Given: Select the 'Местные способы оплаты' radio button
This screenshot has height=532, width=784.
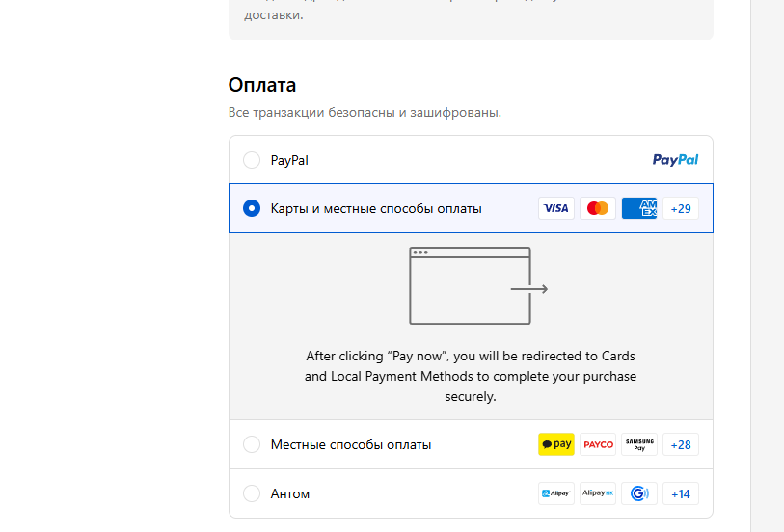Looking at the screenshot, I should pos(252,444).
